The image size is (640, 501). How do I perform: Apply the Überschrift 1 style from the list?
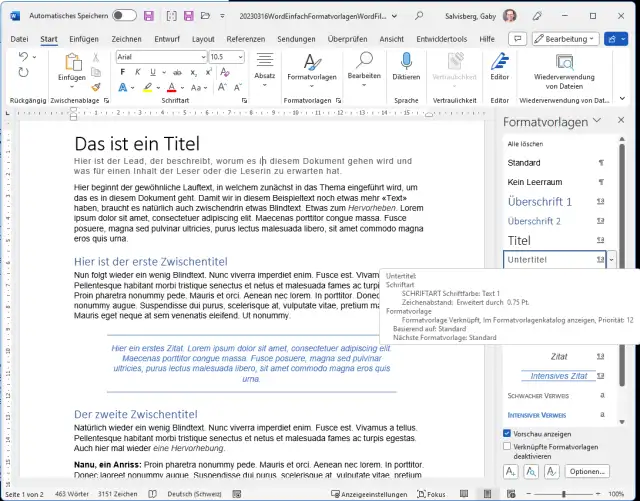[x=540, y=201]
